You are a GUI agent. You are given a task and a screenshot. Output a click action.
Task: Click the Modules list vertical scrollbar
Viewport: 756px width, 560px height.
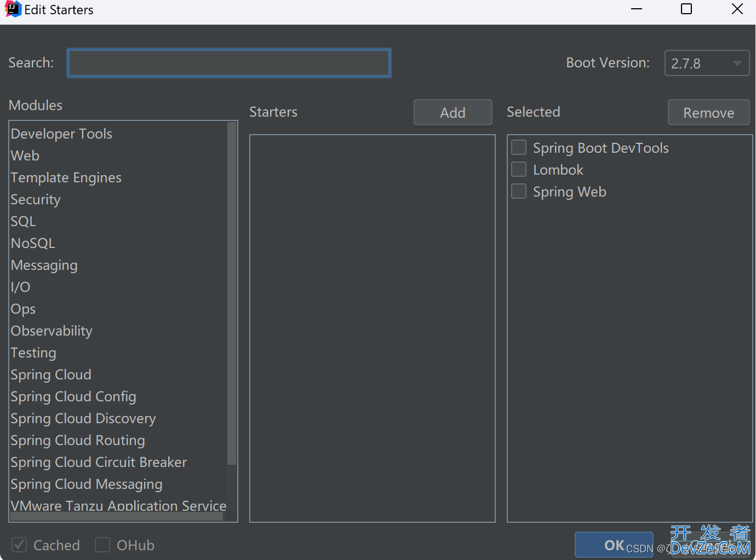(x=232, y=293)
